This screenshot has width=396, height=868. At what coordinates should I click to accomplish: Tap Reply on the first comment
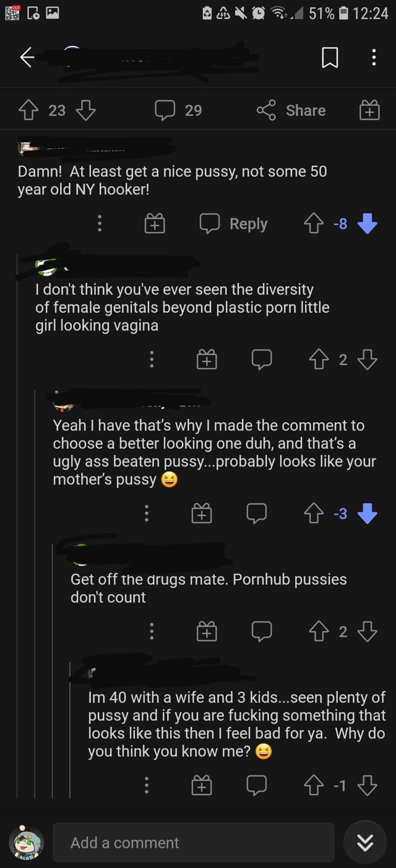[x=234, y=224]
